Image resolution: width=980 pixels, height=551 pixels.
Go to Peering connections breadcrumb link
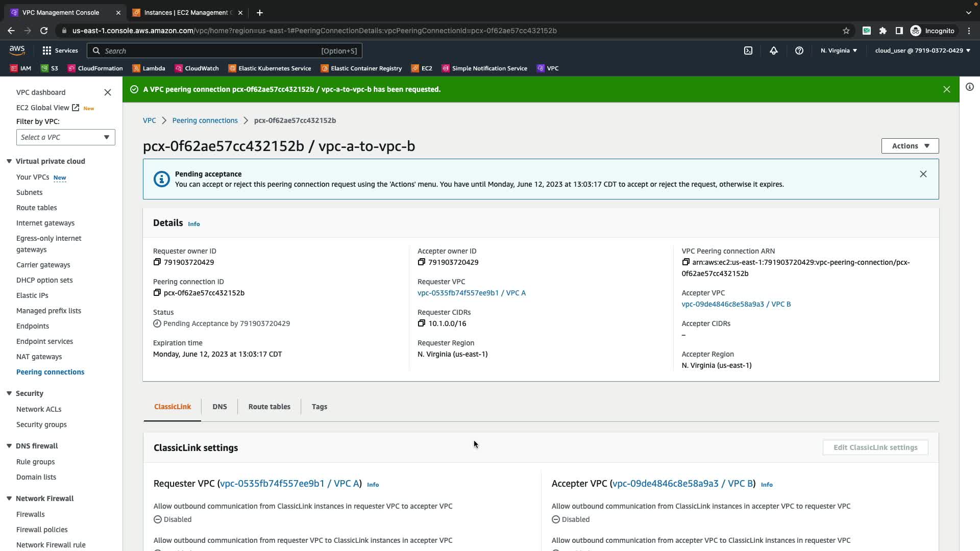click(205, 120)
